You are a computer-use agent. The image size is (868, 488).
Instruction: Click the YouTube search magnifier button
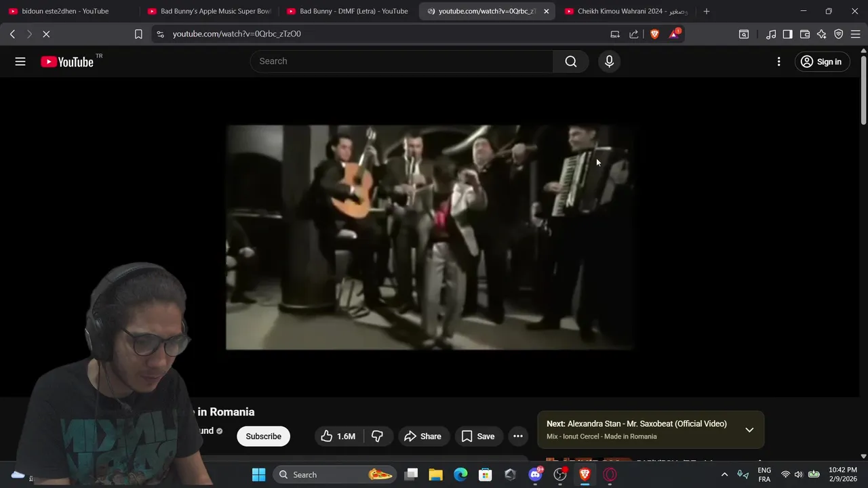click(571, 62)
